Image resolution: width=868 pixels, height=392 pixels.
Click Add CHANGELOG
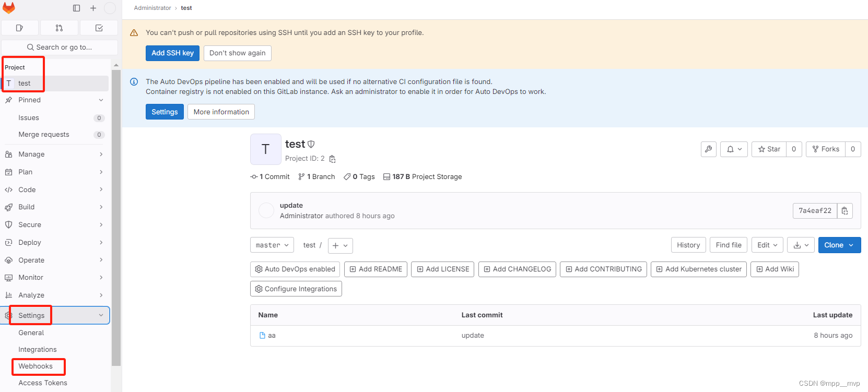click(x=517, y=269)
